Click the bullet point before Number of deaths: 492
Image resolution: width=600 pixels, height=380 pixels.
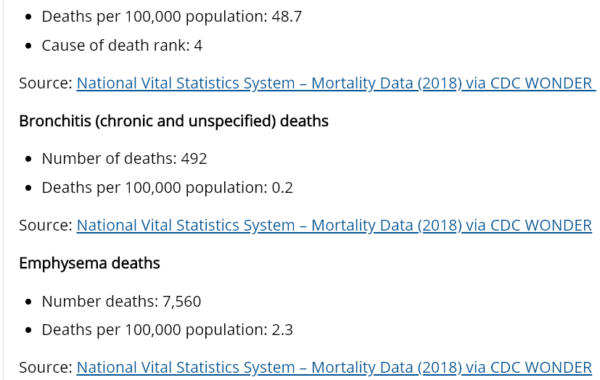pos(28,159)
